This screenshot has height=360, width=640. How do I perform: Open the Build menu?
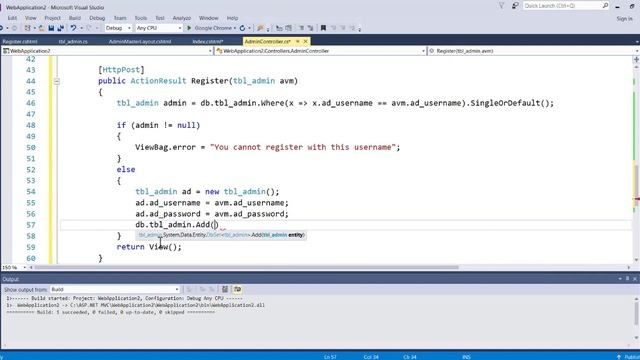(75, 18)
